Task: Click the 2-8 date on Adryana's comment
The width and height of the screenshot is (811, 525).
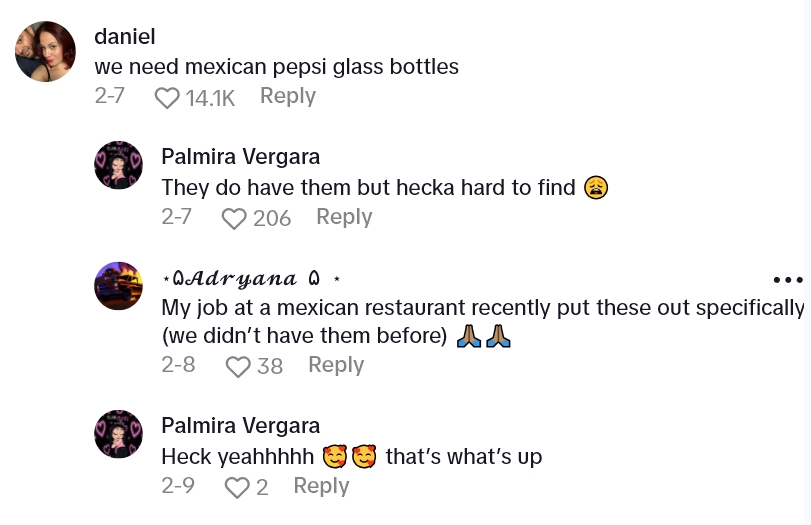Action: coord(178,365)
